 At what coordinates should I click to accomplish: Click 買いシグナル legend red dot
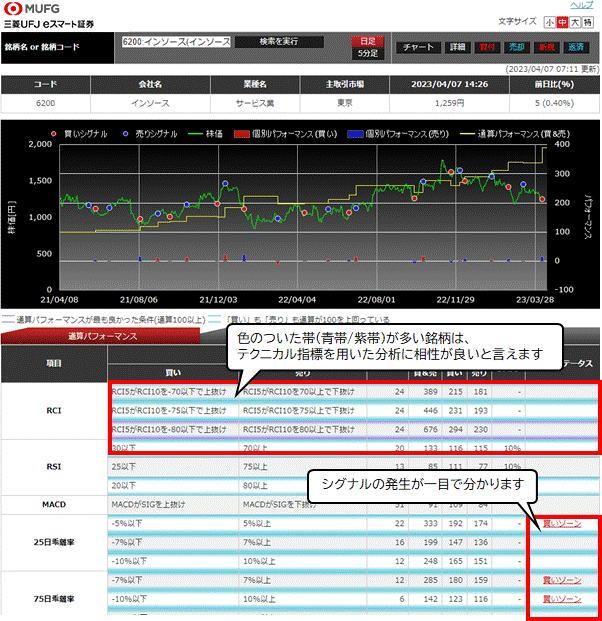53,134
